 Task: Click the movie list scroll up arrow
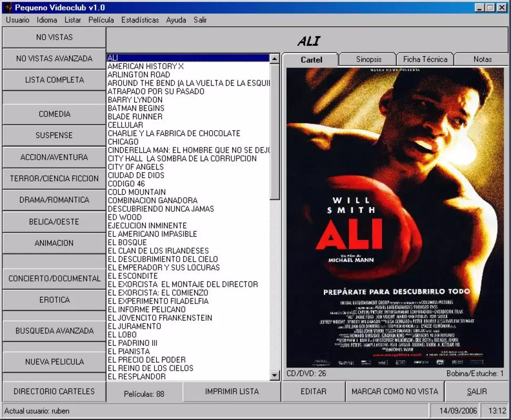(275, 59)
